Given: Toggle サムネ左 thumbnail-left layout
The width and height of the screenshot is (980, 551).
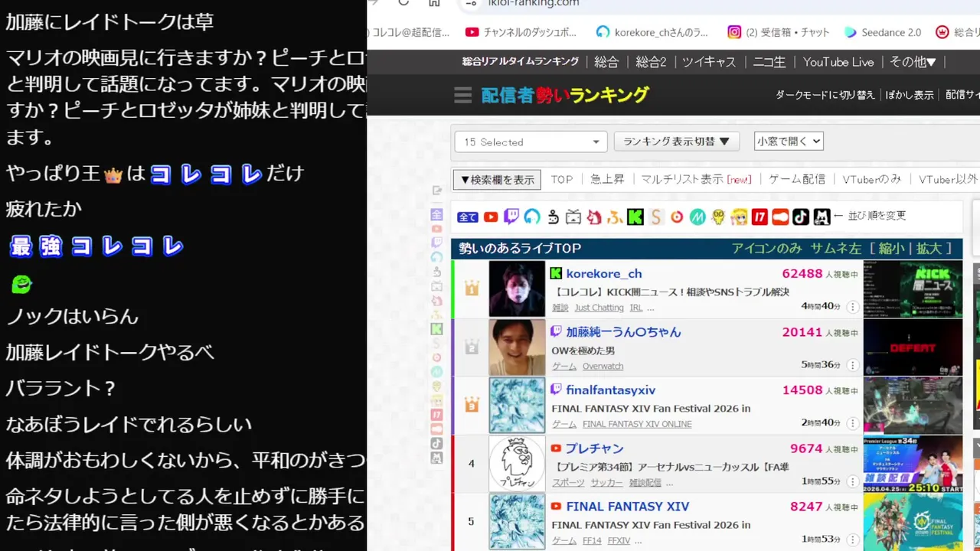Looking at the screenshot, I should pos(836,248).
